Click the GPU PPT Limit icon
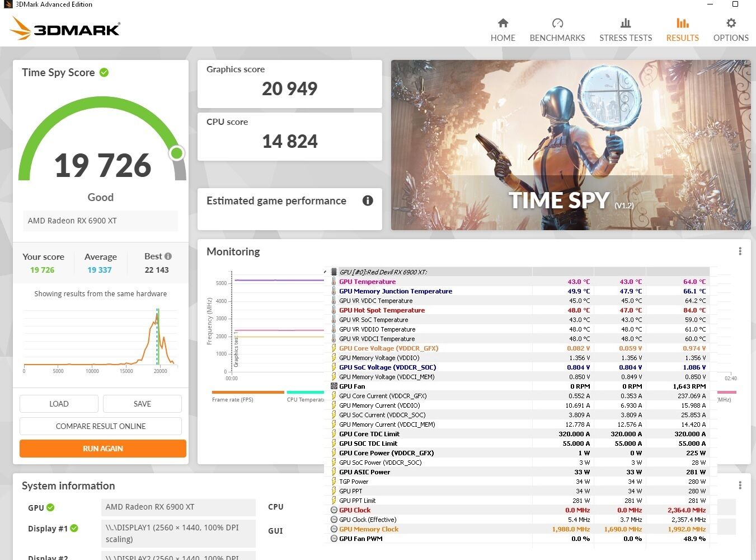 tap(334, 501)
